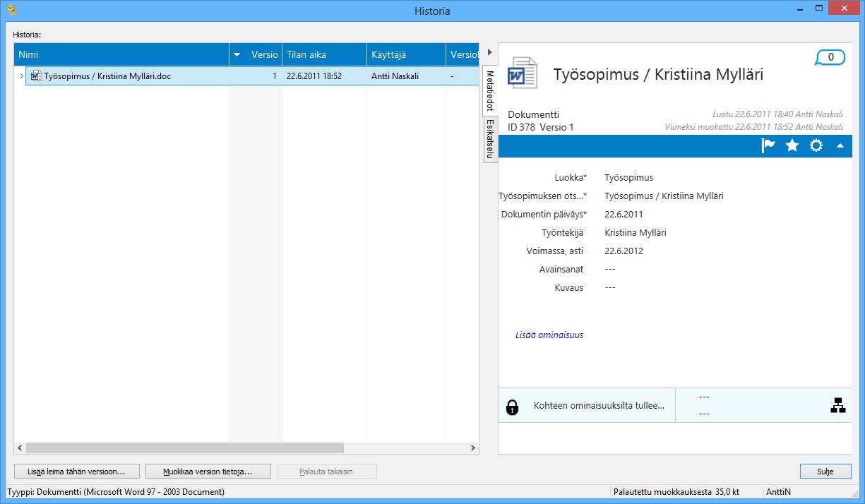The image size is (865, 504).
Task: Click Voimassa, asti value 22.6.2012
Action: point(624,251)
